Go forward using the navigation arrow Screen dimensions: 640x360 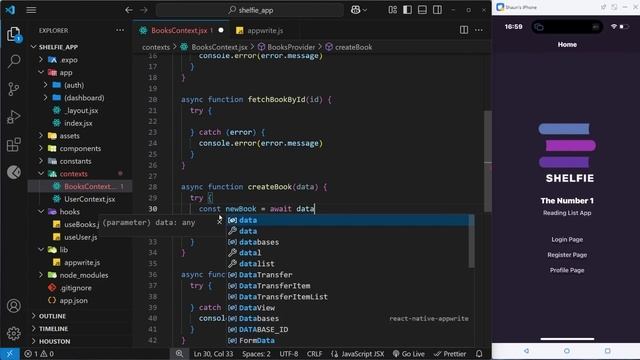[x=144, y=10]
